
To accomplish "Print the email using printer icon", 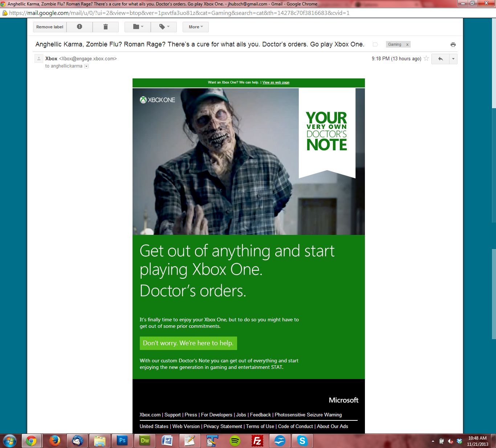I will pyautogui.click(x=453, y=45).
